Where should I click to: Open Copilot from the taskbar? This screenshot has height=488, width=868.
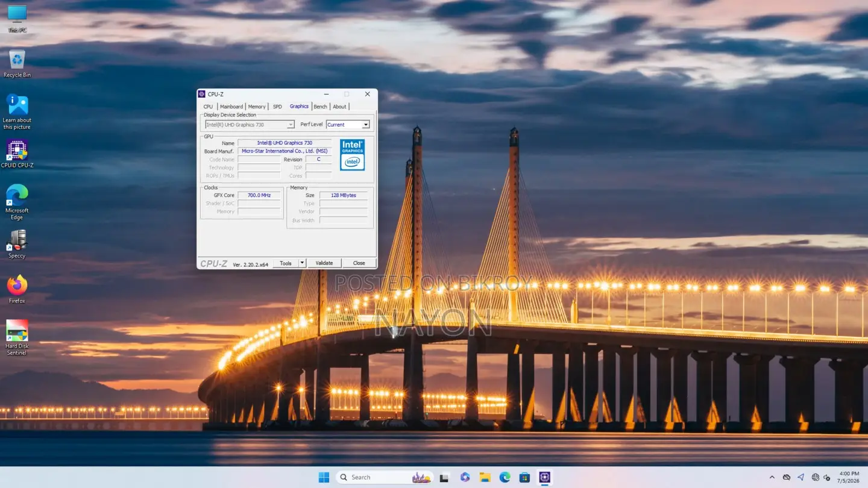pyautogui.click(x=465, y=477)
